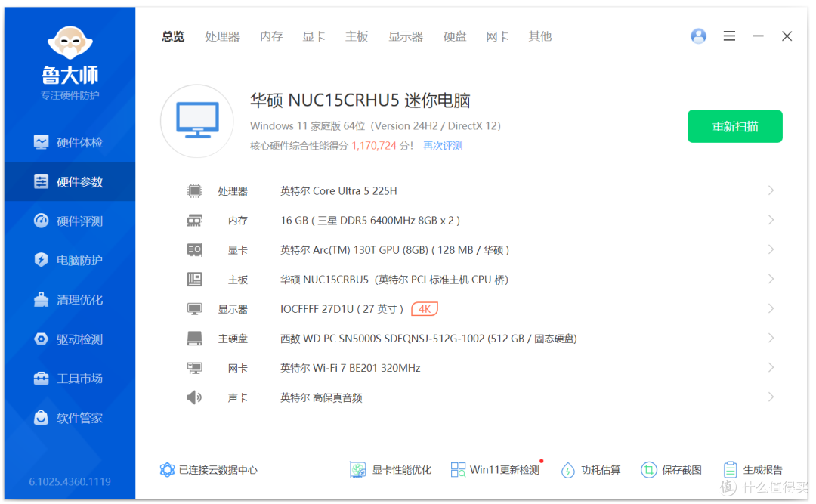Click the 4K badge on monitor row
Image resolution: width=816 pixels, height=504 pixels.
[425, 309]
